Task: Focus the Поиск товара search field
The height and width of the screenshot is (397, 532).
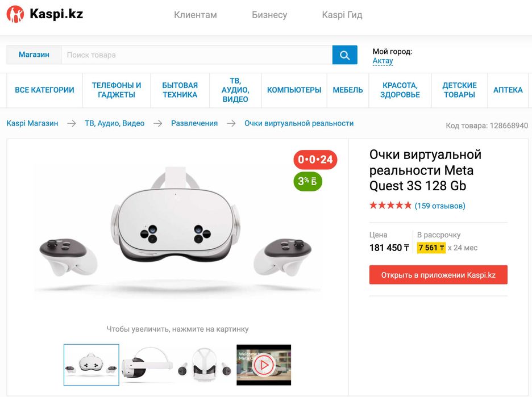Action: [x=196, y=55]
